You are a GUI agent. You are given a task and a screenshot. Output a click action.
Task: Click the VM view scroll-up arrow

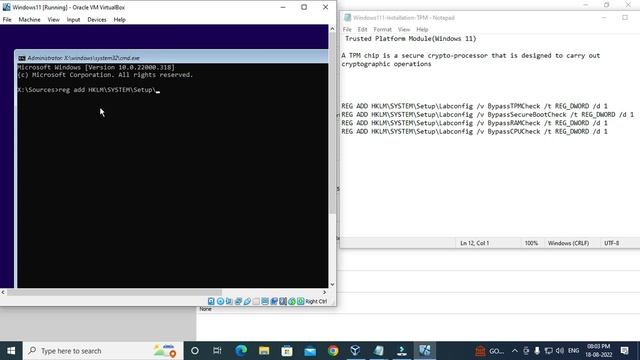point(332,29)
